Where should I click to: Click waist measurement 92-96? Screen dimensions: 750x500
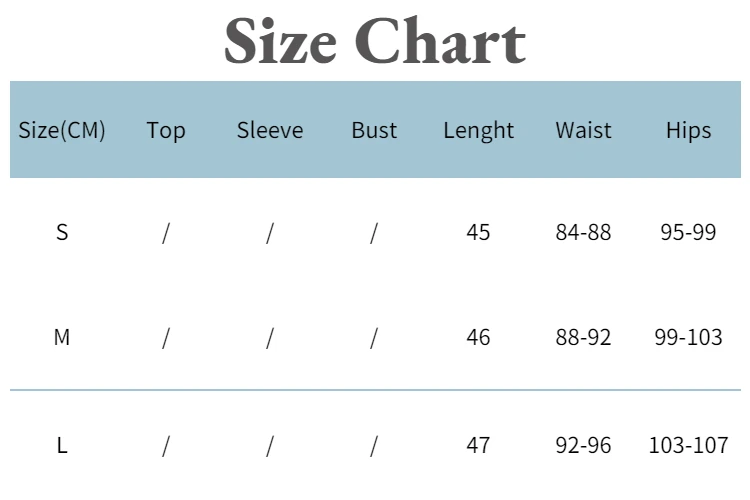click(583, 445)
